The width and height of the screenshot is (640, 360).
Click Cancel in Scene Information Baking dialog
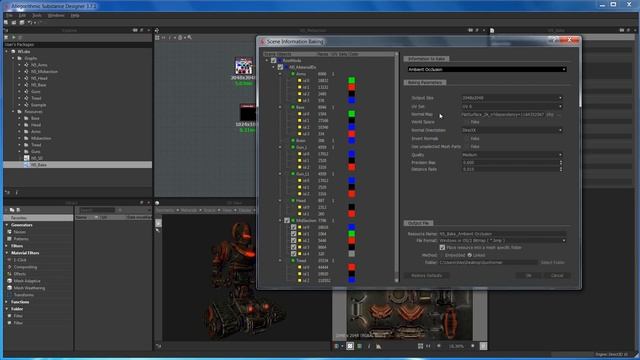coord(557,276)
